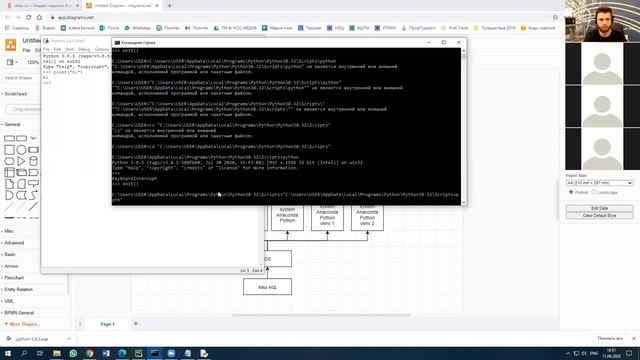Open the Python Shell Shell menu
The image size is (640, 360).
pos(69,49)
